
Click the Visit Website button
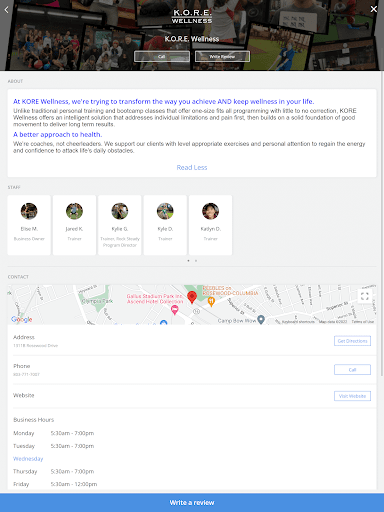pos(352,396)
